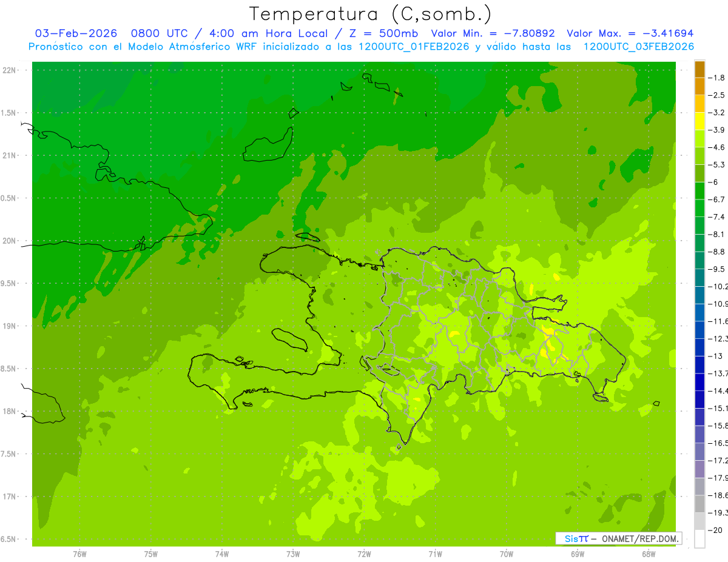The width and height of the screenshot is (728, 562).
Task: Click the '-4.6' colorbar value
Action: coord(717,147)
